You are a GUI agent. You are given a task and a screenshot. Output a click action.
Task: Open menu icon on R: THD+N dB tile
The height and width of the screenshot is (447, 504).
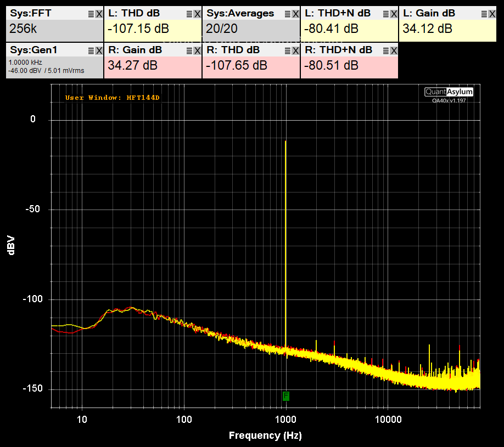387,51
